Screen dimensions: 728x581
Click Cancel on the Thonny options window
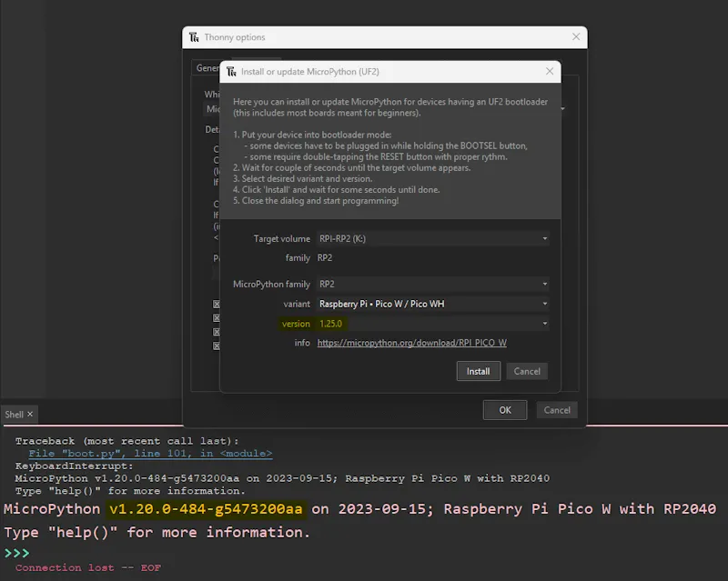[557, 410]
